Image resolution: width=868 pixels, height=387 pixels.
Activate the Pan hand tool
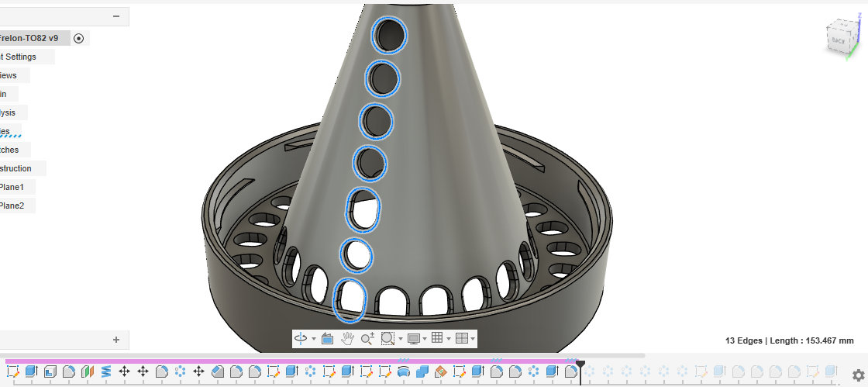pyautogui.click(x=347, y=339)
